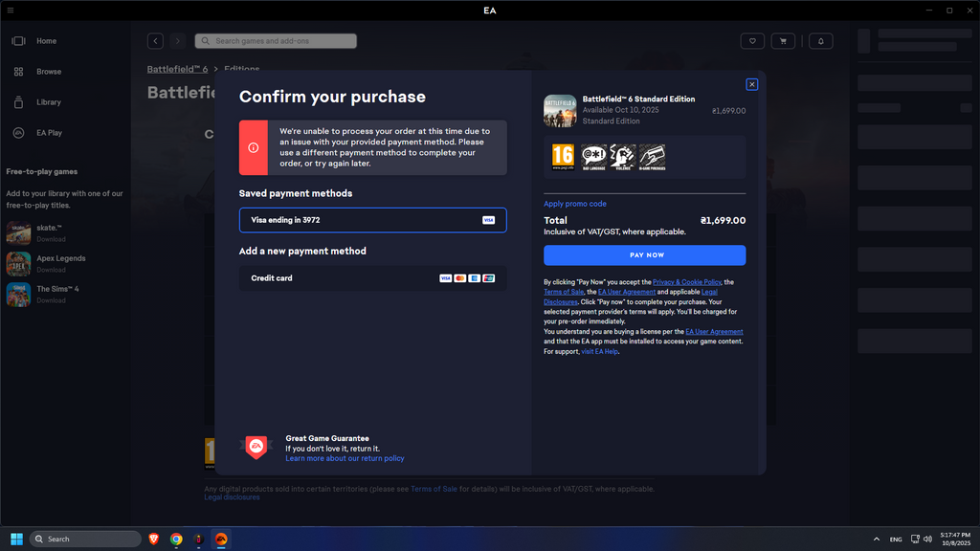
Task: Open skate. free-to-play game thumbnail
Action: coord(19,233)
